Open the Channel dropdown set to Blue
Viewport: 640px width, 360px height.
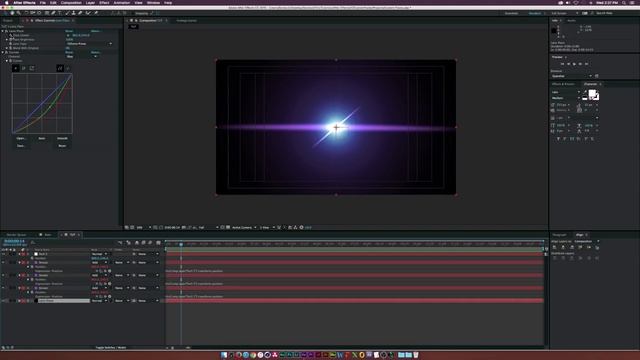[x=82, y=56]
